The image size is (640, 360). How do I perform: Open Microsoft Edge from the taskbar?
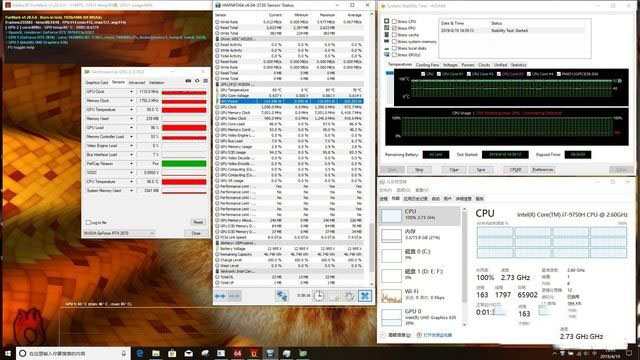pos(140,353)
